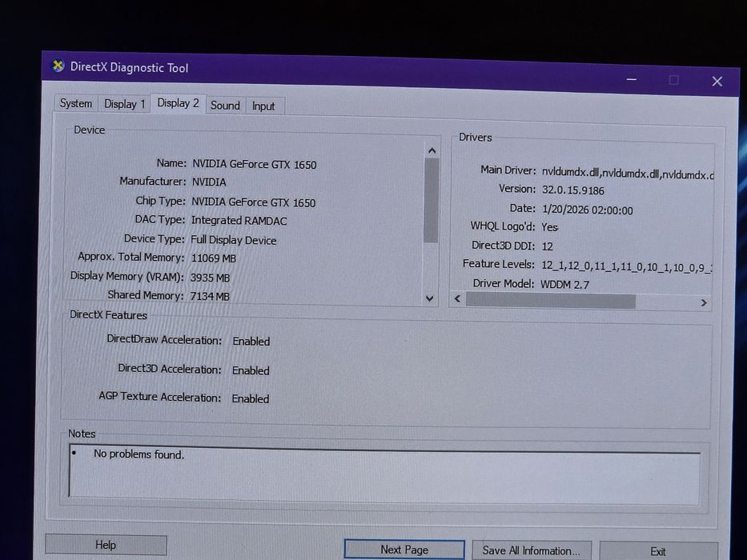Open the Display 1 tab
Viewport: 747px width, 560px height.
click(124, 104)
